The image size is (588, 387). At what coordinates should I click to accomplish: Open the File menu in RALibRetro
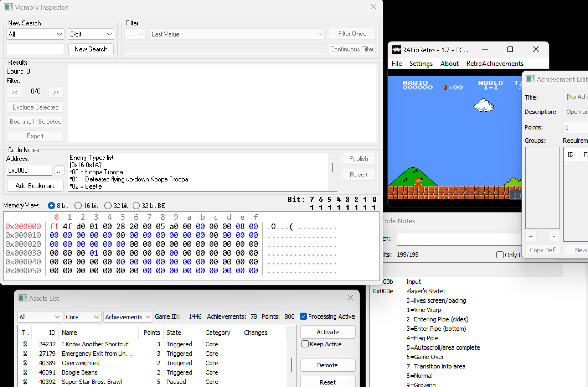397,63
